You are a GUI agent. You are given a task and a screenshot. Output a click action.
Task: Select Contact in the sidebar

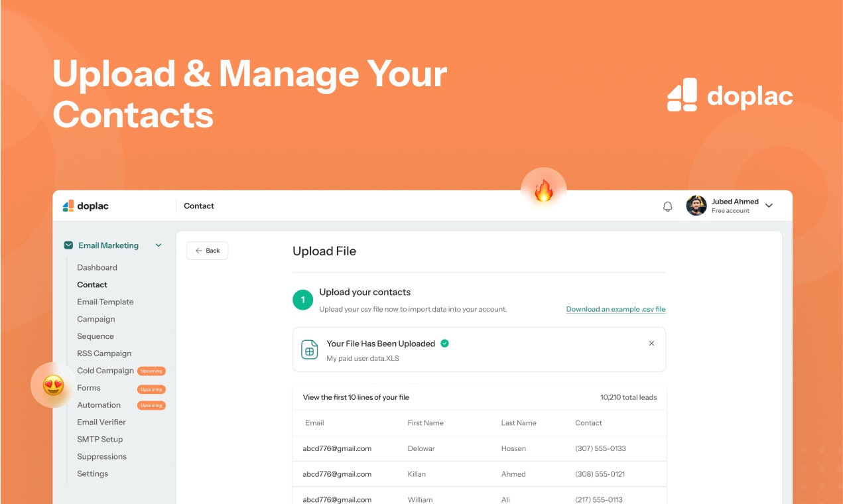92,284
